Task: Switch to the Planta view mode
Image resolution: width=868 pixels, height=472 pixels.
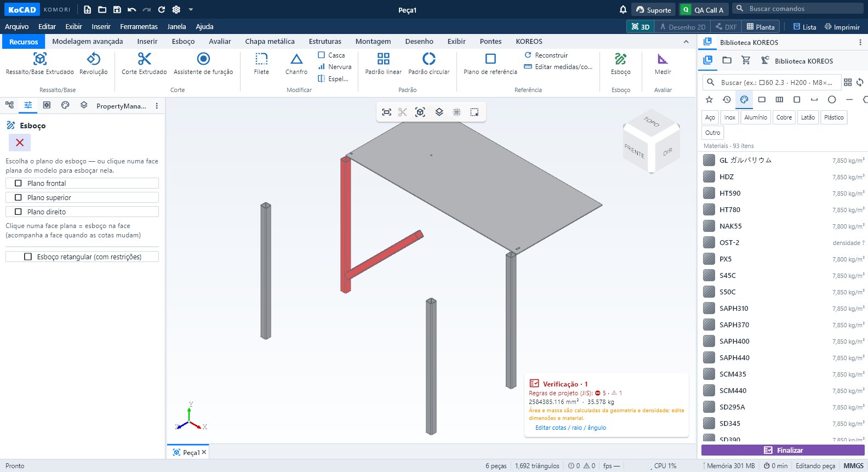Action: (x=761, y=27)
